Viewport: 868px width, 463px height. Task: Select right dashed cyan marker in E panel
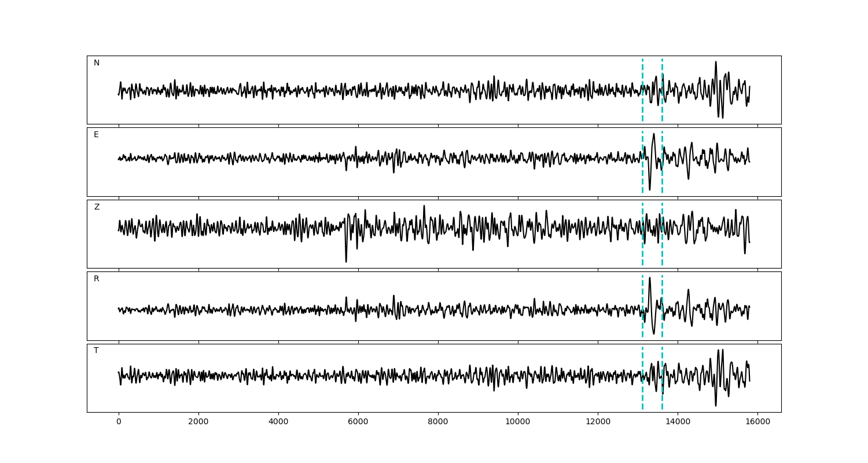pyautogui.click(x=662, y=162)
